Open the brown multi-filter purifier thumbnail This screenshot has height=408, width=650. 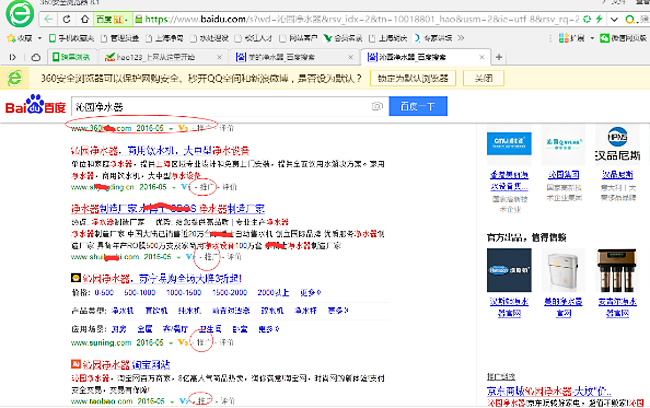pyautogui.click(x=617, y=271)
